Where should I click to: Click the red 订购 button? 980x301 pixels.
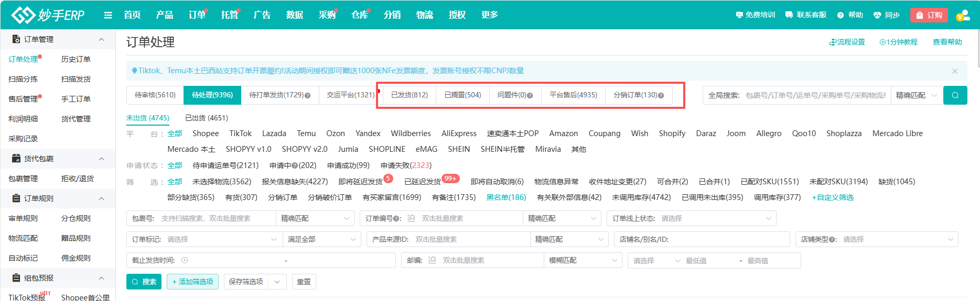(x=929, y=15)
